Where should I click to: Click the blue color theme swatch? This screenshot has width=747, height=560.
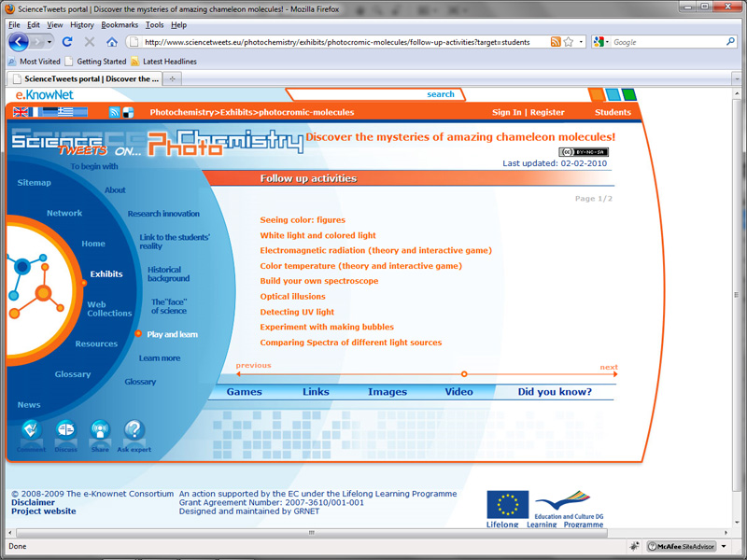(x=613, y=94)
